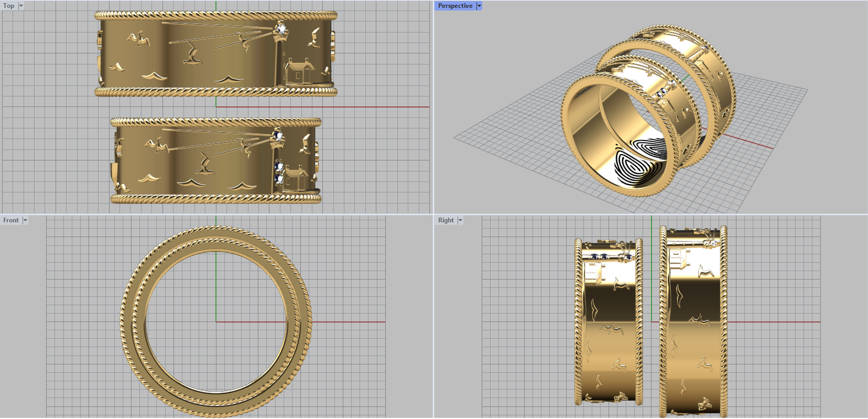Image resolution: width=868 pixels, height=419 pixels.
Task: Select the narrower left ring in Right viewport
Action: tap(609, 326)
